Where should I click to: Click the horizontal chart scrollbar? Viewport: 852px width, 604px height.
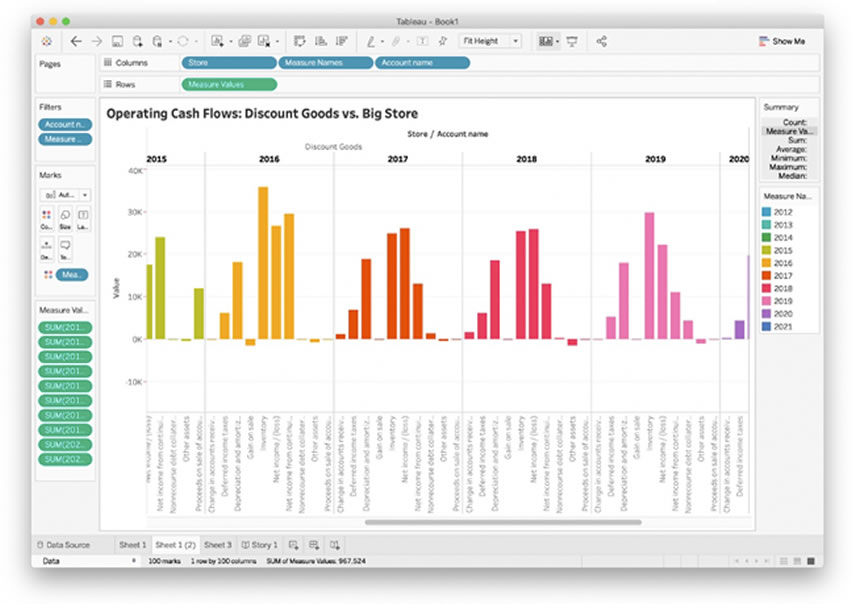tap(502, 521)
